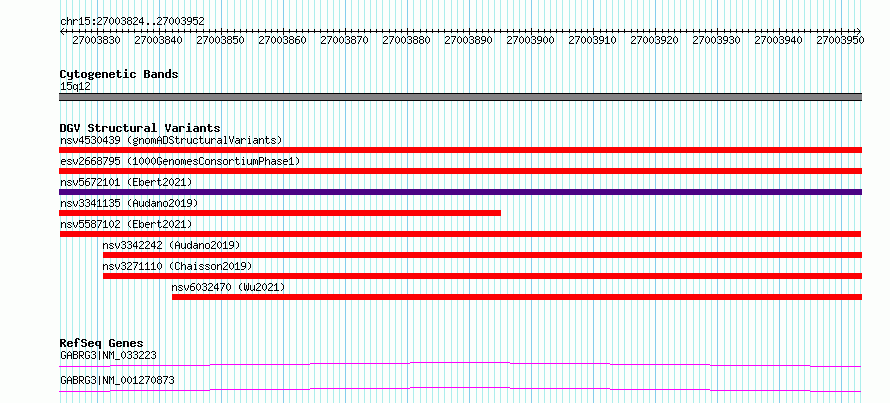Screen dimensions: 890x403
Task: Select ruler position 27003910
Action: pos(592,40)
